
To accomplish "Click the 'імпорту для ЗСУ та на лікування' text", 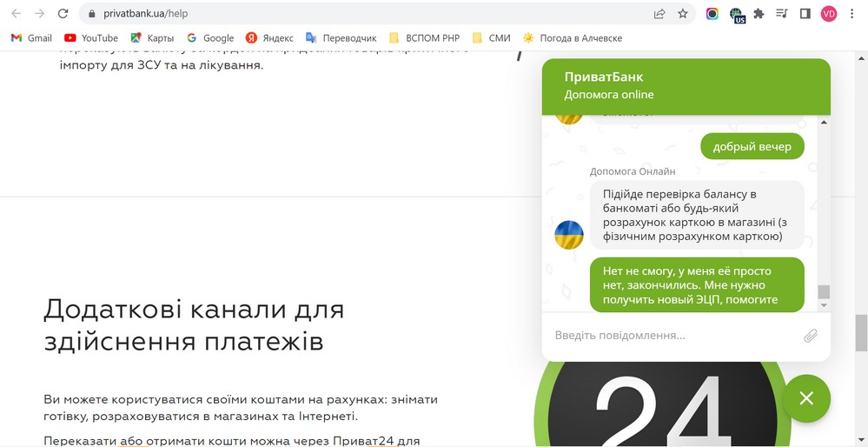I will 161,65.
